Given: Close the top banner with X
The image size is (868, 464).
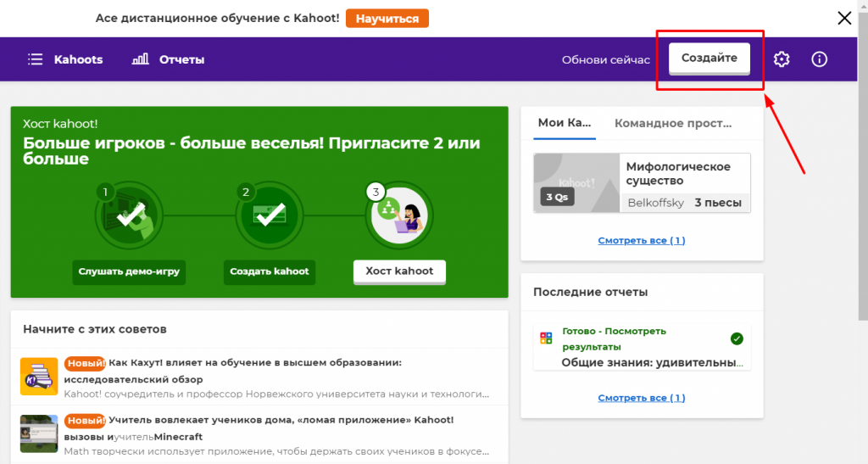Looking at the screenshot, I should [x=844, y=19].
